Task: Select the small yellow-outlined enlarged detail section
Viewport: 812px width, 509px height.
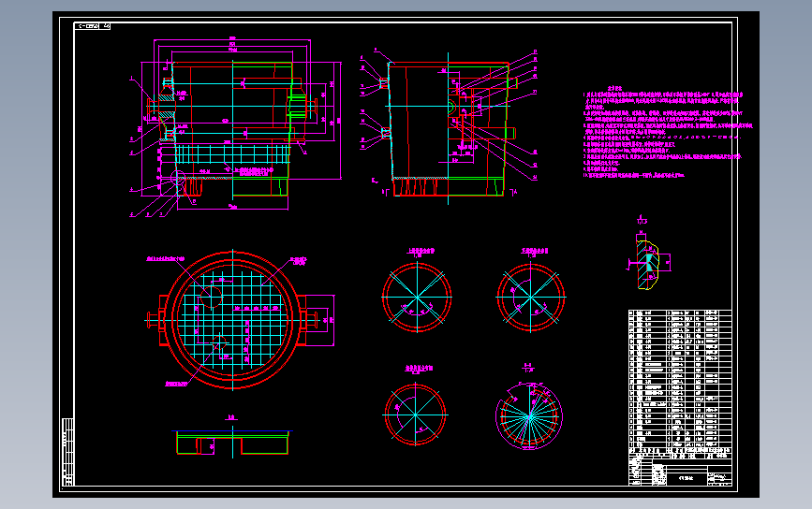Action: point(647,265)
